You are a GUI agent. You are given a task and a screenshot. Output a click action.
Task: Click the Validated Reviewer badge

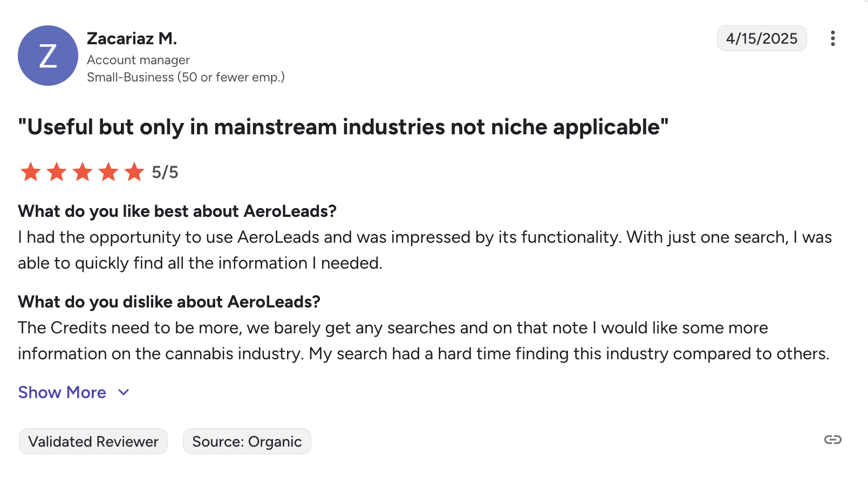tap(93, 441)
